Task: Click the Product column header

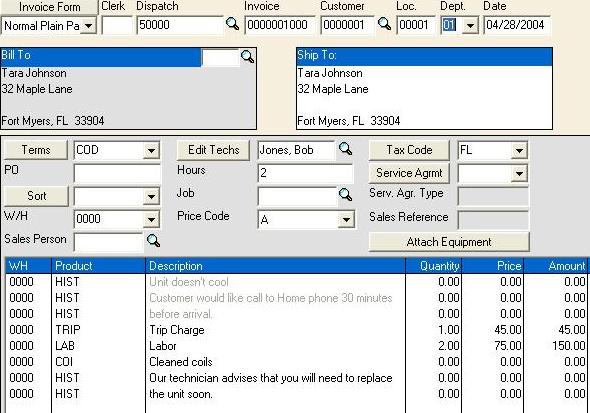Action: pyautogui.click(x=98, y=266)
